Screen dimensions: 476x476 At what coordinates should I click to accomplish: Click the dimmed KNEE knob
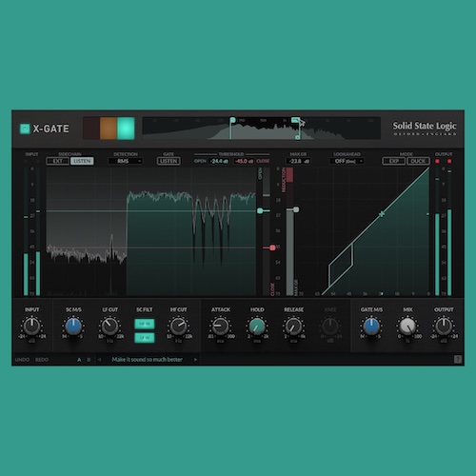pyautogui.click(x=330, y=327)
